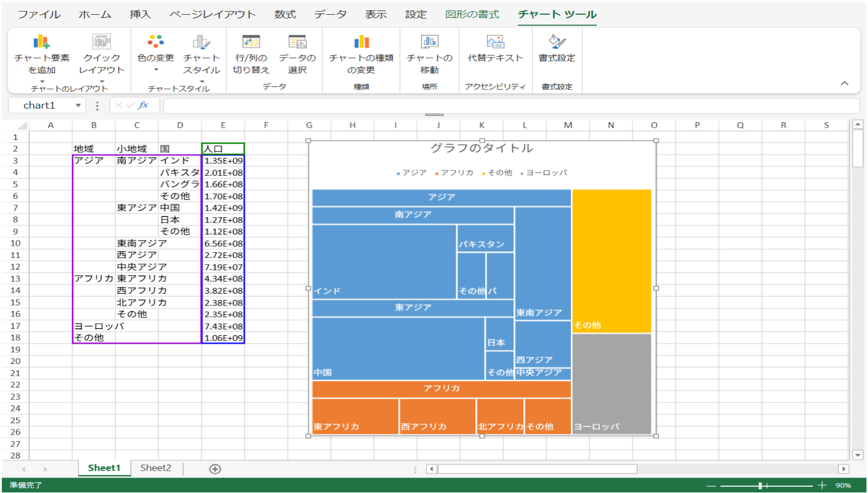868x493 pixels.
Task: Open the クイックレイアウト icon
Action: coord(102,42)
